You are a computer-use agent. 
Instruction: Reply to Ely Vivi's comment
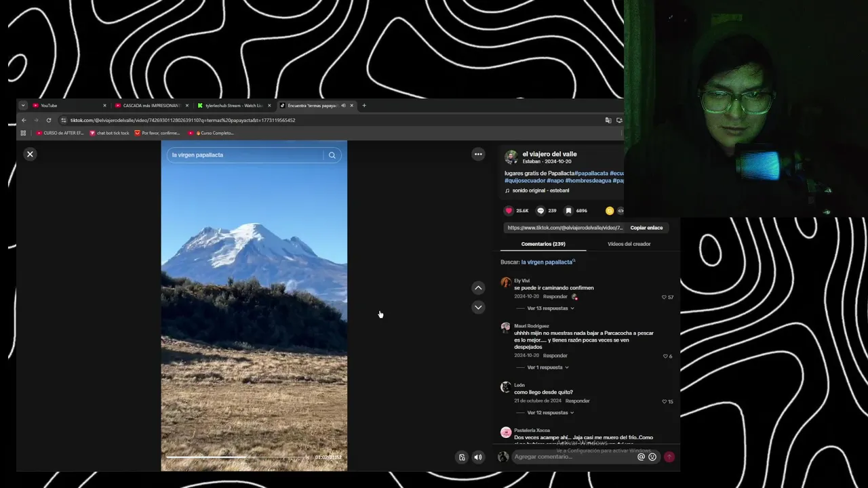tap(555, 297)
